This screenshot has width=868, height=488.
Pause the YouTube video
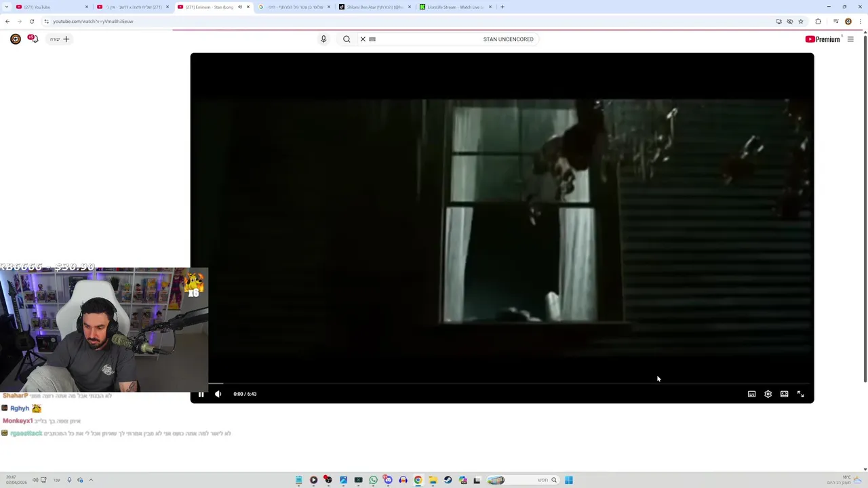(201, 394)
